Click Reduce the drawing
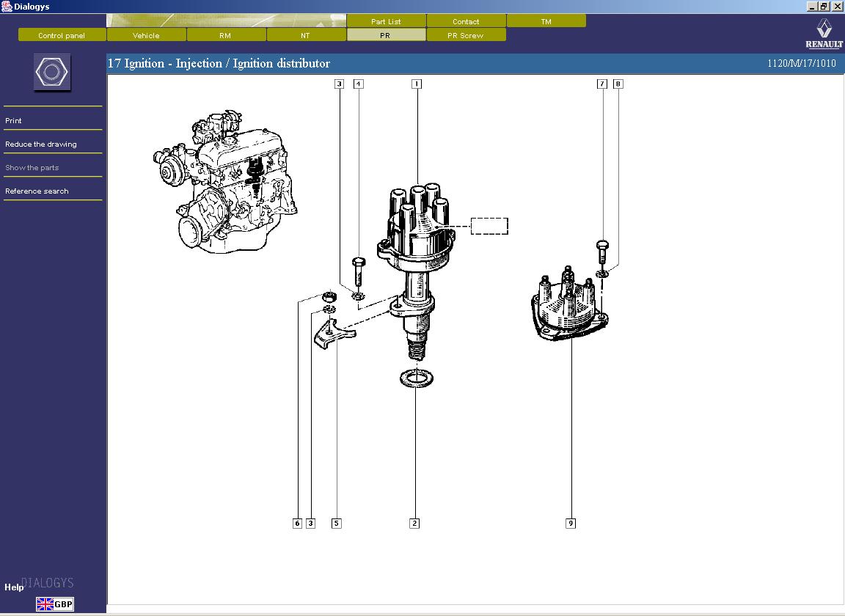845x616 pixels. [41, 144]
